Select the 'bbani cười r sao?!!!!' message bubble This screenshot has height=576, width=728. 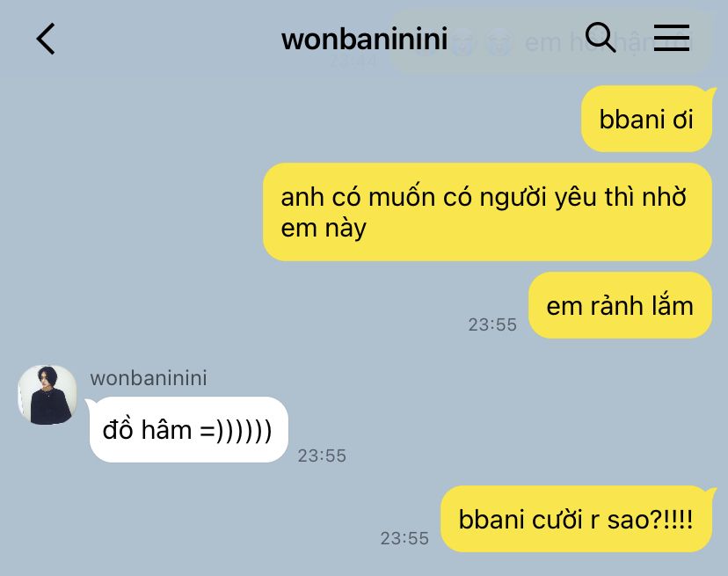click(576, 519)
